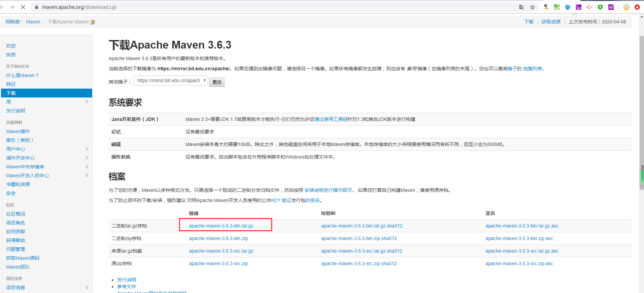Screen dimensions: 644x293
Task: Download apache-maven-3.6.3-bin.tar.gz
Action: pyautogui.click(x=221, y=226)
